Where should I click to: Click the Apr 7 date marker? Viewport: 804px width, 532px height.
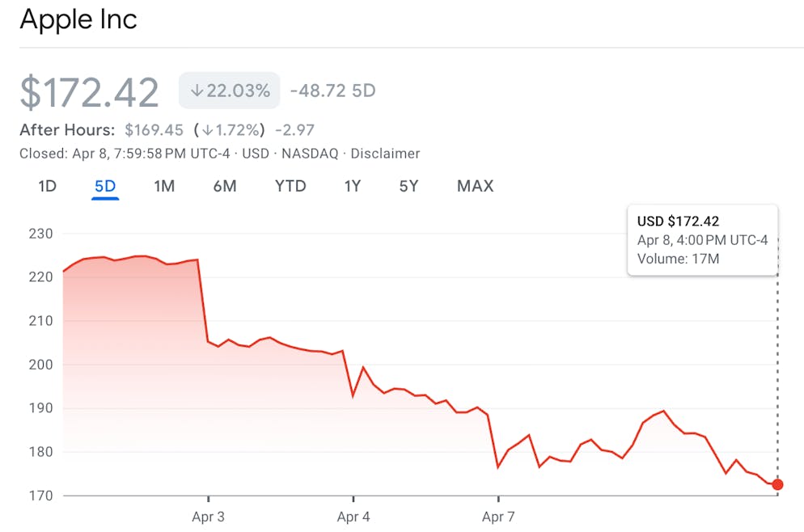pyautogui.click(x=498, y=517)
